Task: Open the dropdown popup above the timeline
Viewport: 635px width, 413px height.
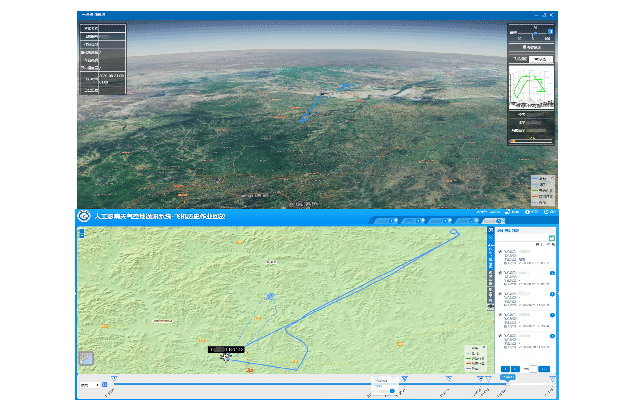Action: coord(383,381)
